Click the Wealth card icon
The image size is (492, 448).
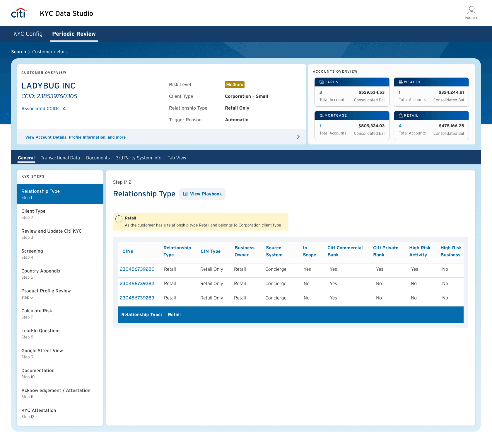pos(401,82)
